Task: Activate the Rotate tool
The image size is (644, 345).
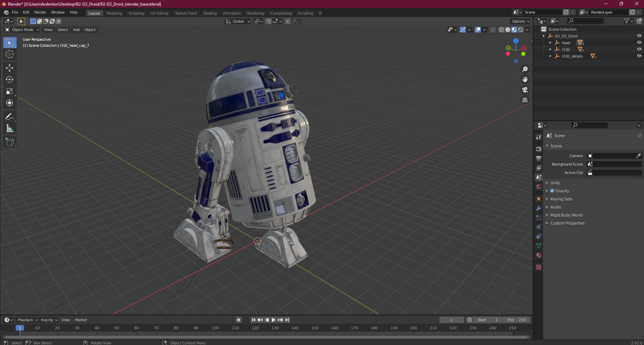Action: (9, 80)
